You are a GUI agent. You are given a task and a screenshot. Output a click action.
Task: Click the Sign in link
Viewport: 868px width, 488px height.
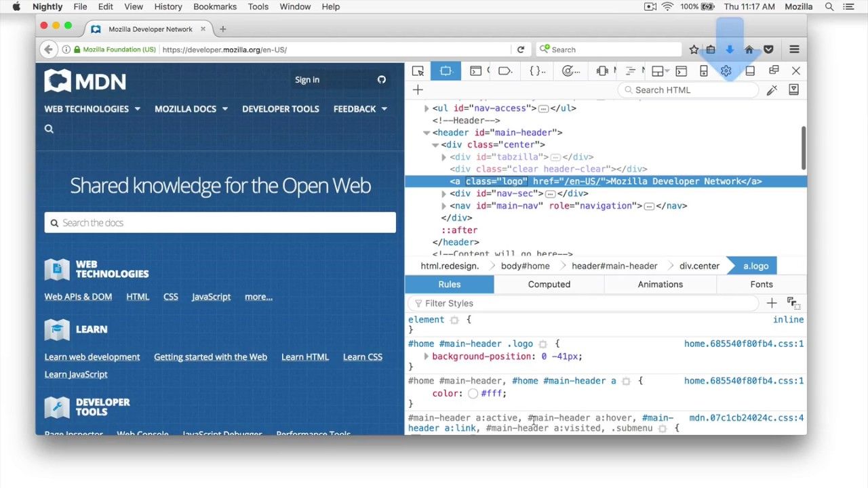click(x=307, y=80)
